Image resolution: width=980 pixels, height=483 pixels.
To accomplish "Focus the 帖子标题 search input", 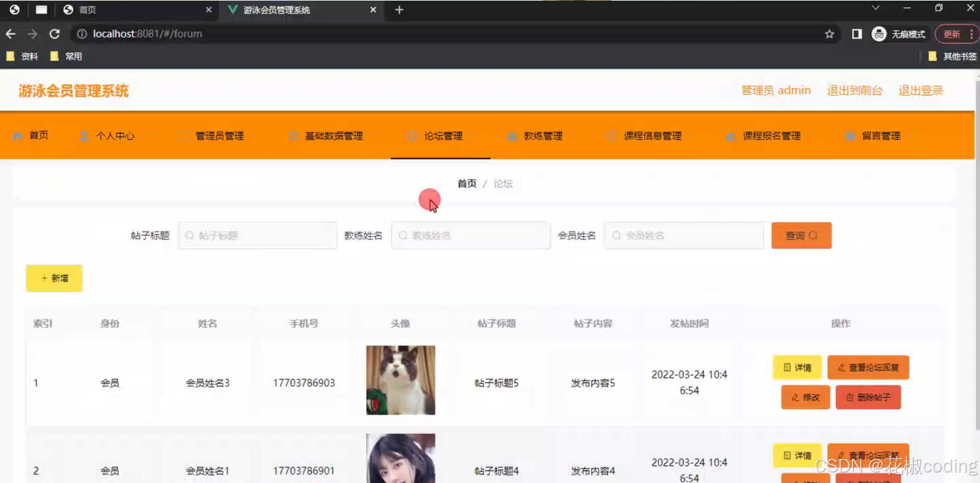I will pyautogui.click(x=257, y=236).
